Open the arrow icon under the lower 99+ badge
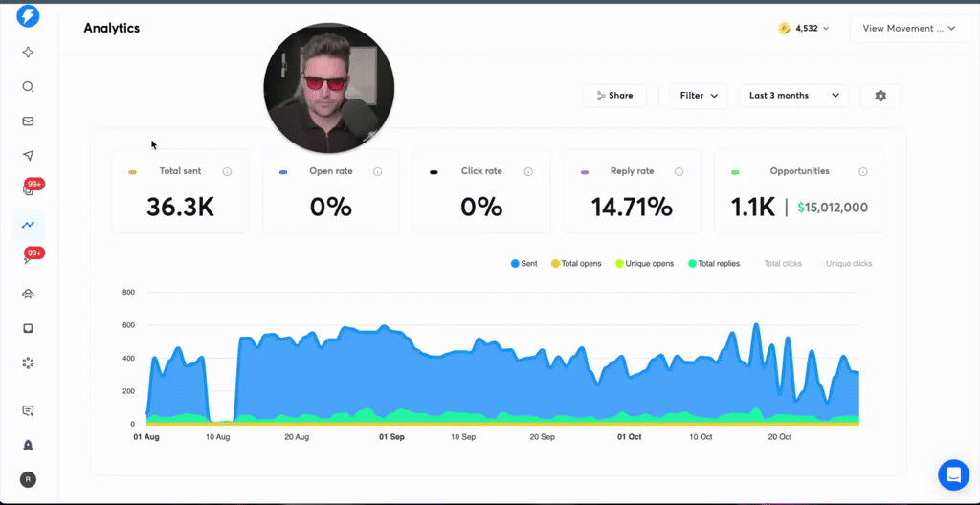The width and height of the screenshot is (980, 505). (x=28, y=260)
